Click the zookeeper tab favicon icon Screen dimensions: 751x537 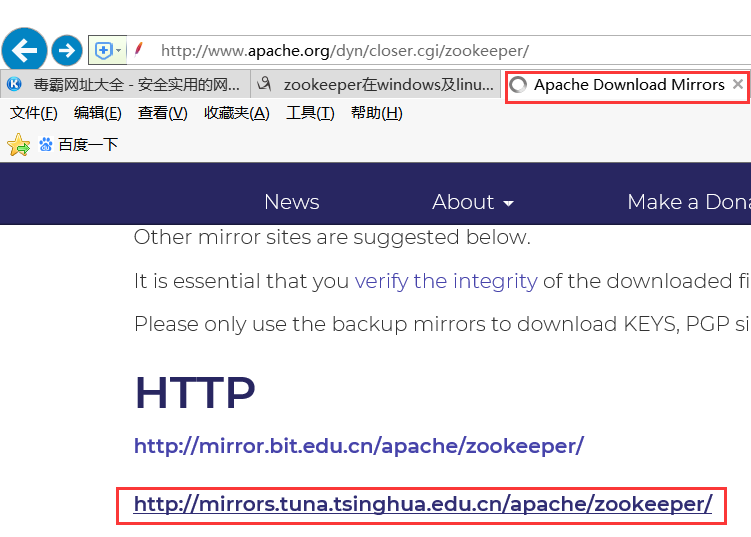264,84
